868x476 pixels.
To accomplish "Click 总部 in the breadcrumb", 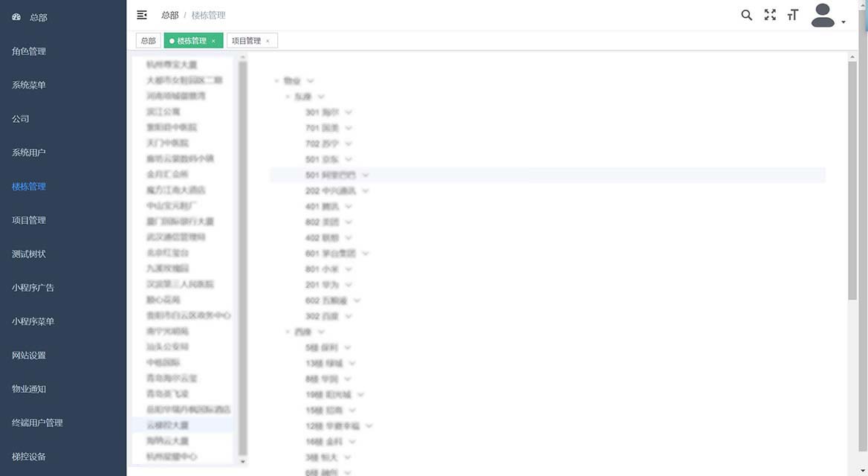I will (x=169, y=15).
